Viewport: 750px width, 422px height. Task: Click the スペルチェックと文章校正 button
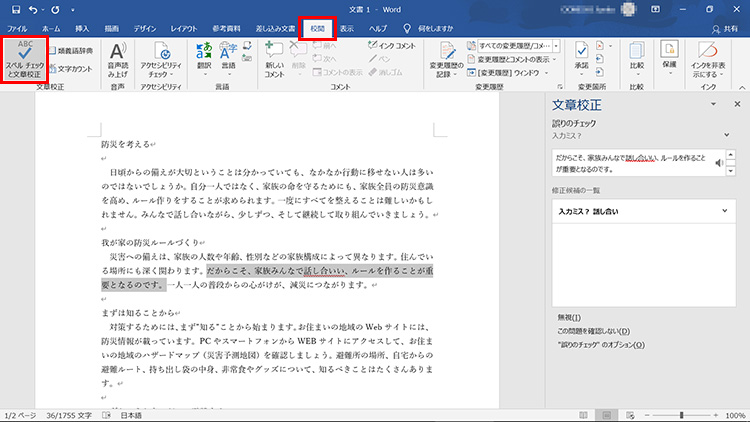[22, 59]
